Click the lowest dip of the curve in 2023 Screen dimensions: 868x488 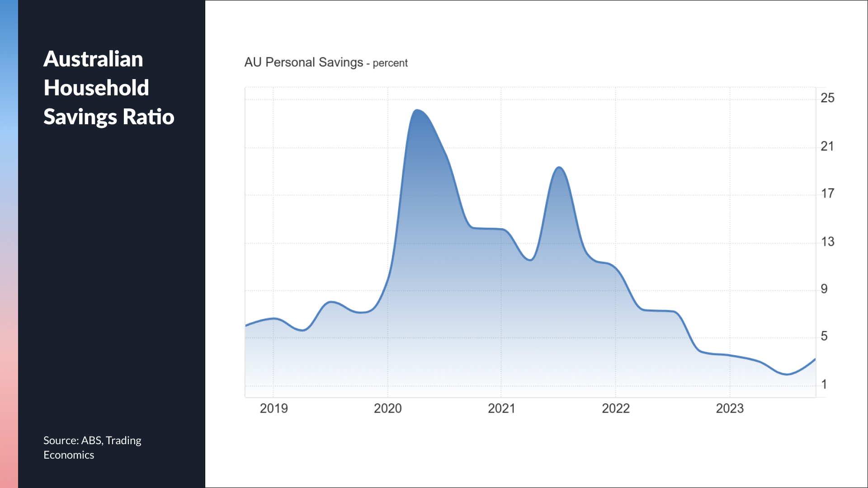[x=787, y=374]
